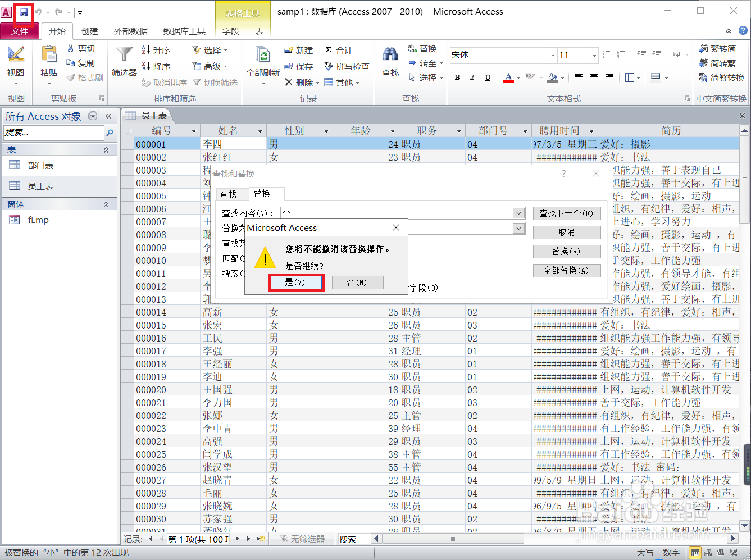Toggle bold text formatting

coord(457,78)
